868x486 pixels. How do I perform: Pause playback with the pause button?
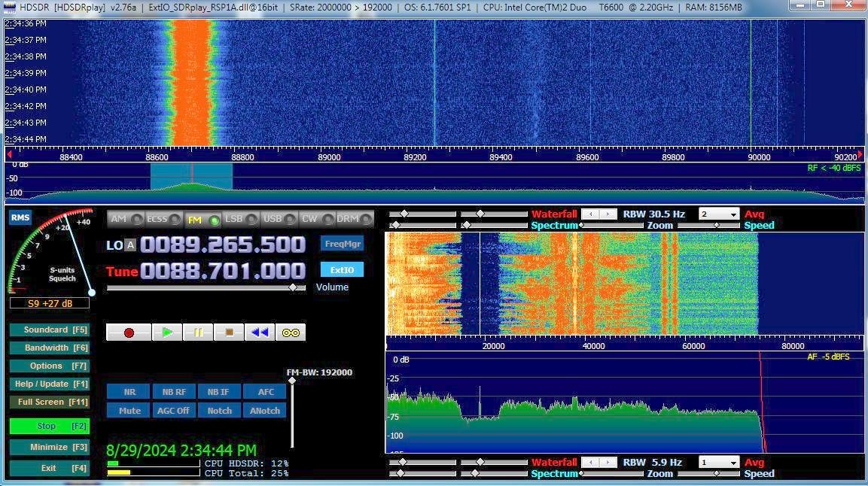198,333
